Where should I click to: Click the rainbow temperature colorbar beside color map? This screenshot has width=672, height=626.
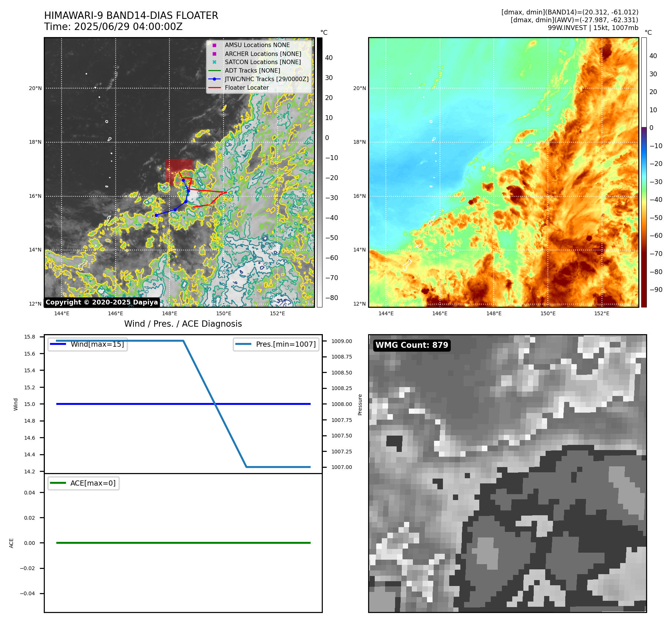pos(644,172)
